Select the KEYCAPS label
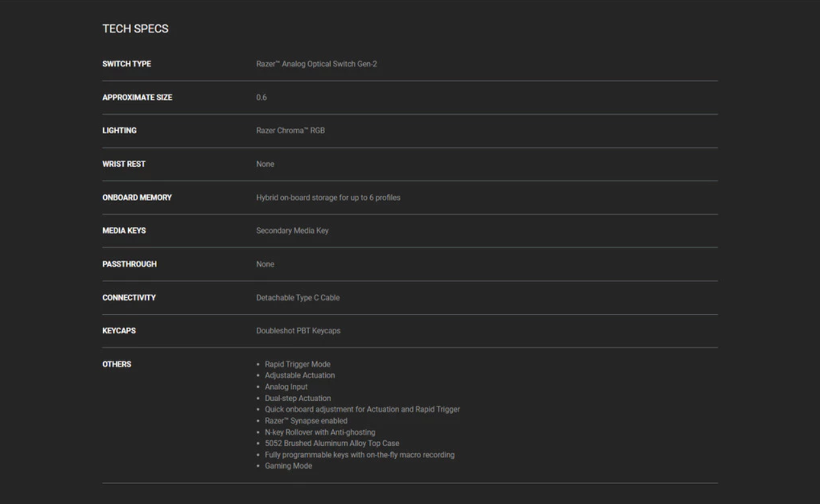 click(119, 331)
